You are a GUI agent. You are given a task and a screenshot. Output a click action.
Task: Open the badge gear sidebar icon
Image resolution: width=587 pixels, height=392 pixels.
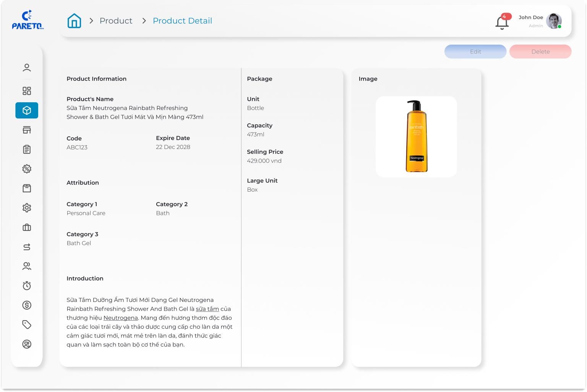pyautogui.click(x=27, y=169)
